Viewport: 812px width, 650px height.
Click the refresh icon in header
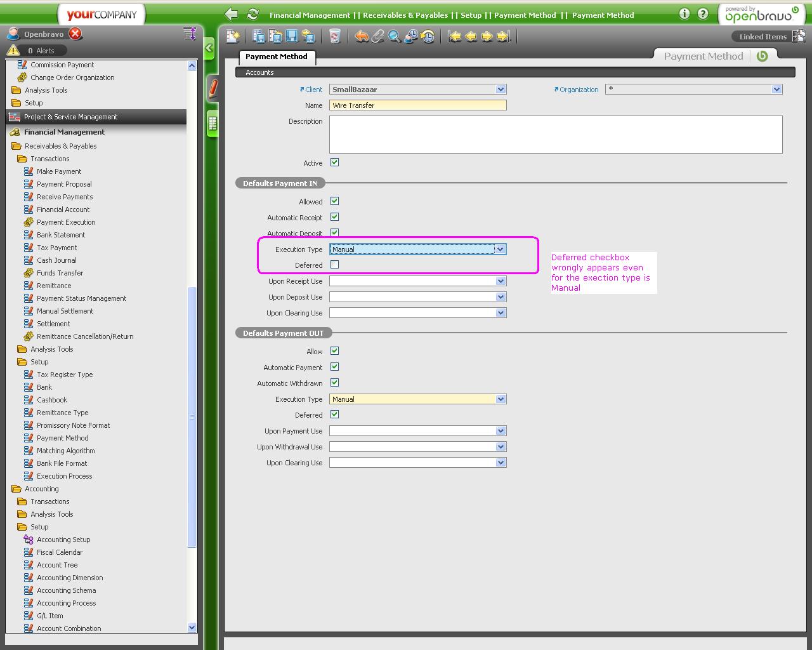point(252,14)
